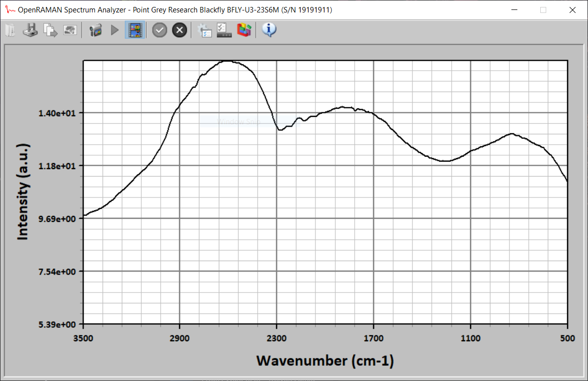Select the print spectrum icon
Image resolution: width=588 pixels, height=381 pixels.
30,30
